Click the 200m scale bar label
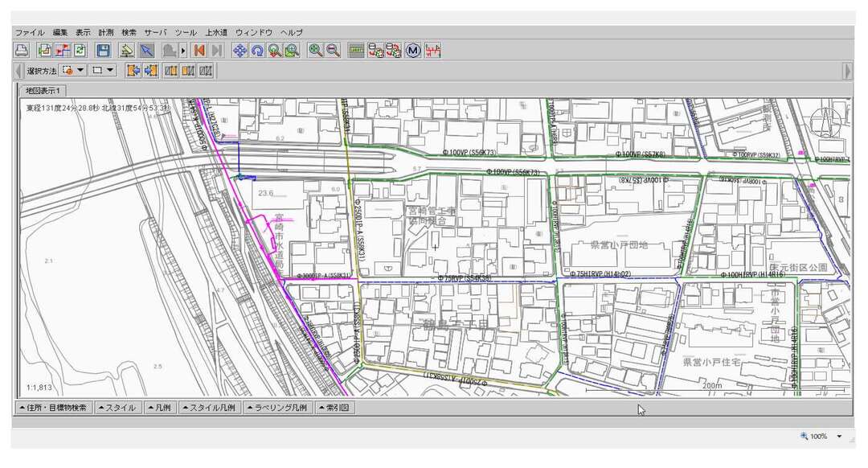This screenshot has width=868, height=468. (x=712, y=385)
